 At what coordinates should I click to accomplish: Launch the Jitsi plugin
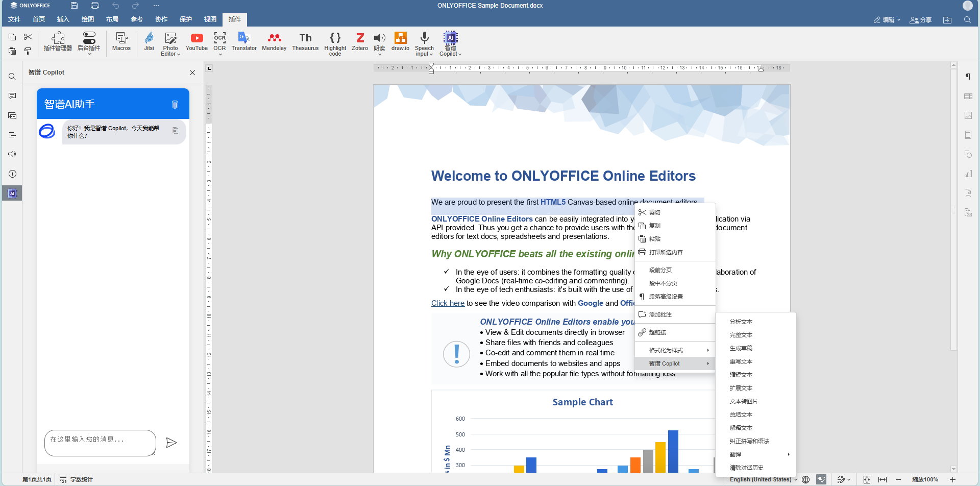point(149,42)
